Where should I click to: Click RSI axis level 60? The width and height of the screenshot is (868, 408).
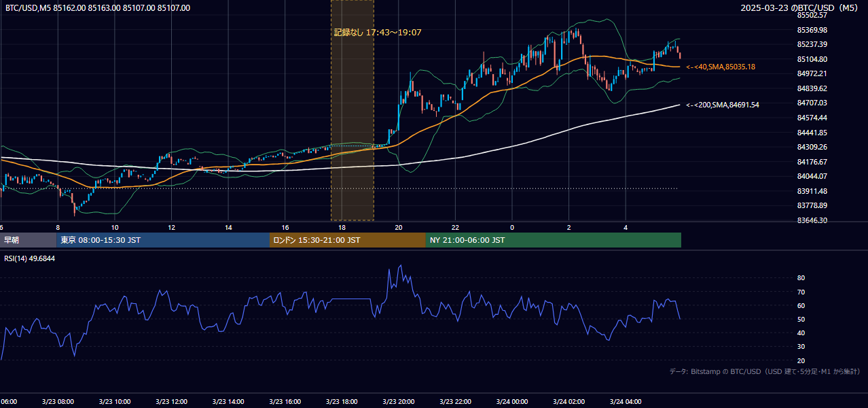(801, 305)
